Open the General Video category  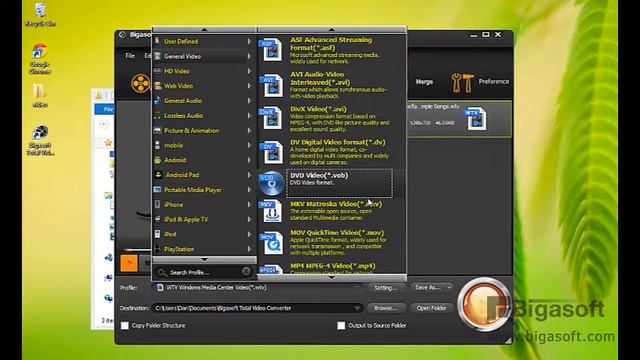coord(204,56)
